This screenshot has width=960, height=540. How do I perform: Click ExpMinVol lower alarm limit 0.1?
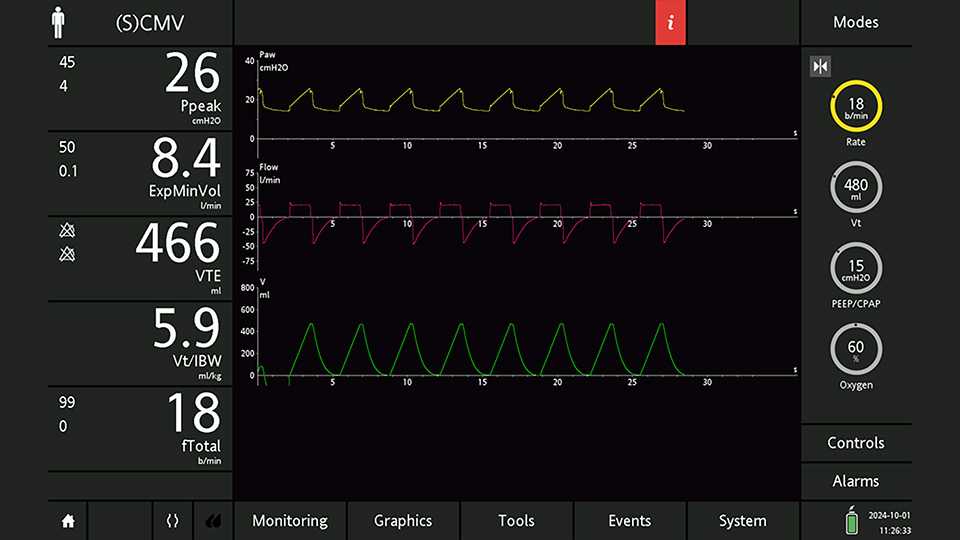click(x=69, y=171)
